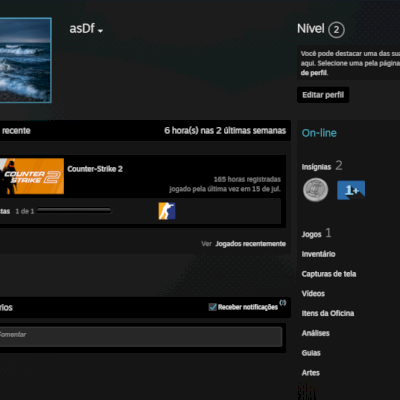Click the comment input field
400x400 pixels.
click(141, 336)
